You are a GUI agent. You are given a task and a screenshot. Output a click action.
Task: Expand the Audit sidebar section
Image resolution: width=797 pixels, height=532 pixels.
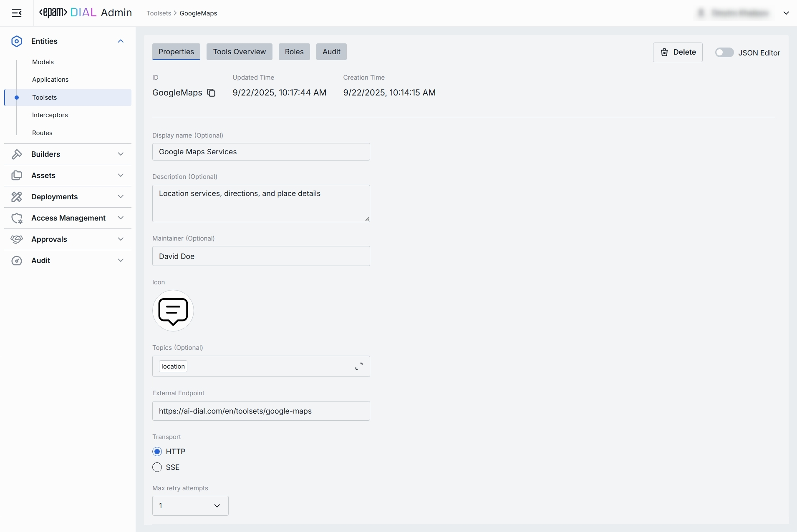tap(121, 261)
